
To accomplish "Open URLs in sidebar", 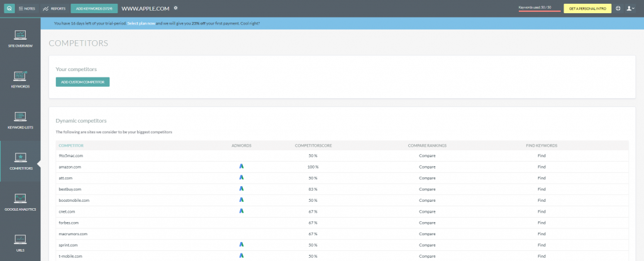I will tap(20, 243).
